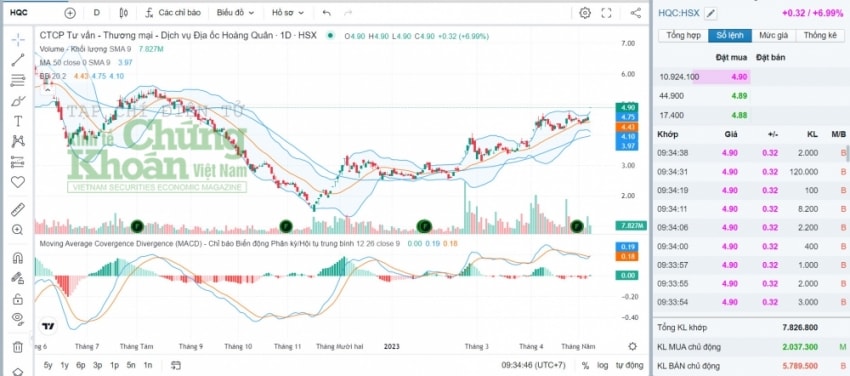850x376 pixels.
Task: Open Các chỉ báo indicators menu
Action: (x=173, y=13)
